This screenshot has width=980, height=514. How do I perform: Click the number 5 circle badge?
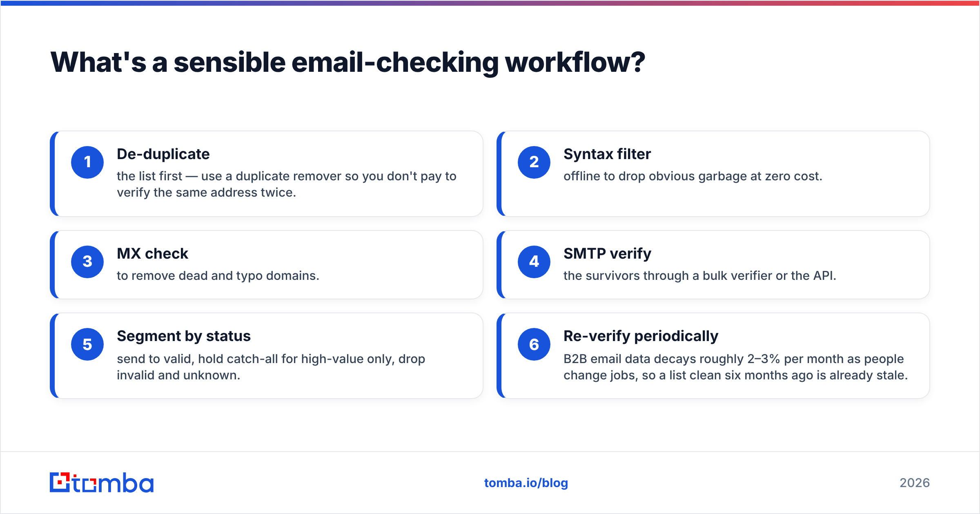[x=87, y=344]
